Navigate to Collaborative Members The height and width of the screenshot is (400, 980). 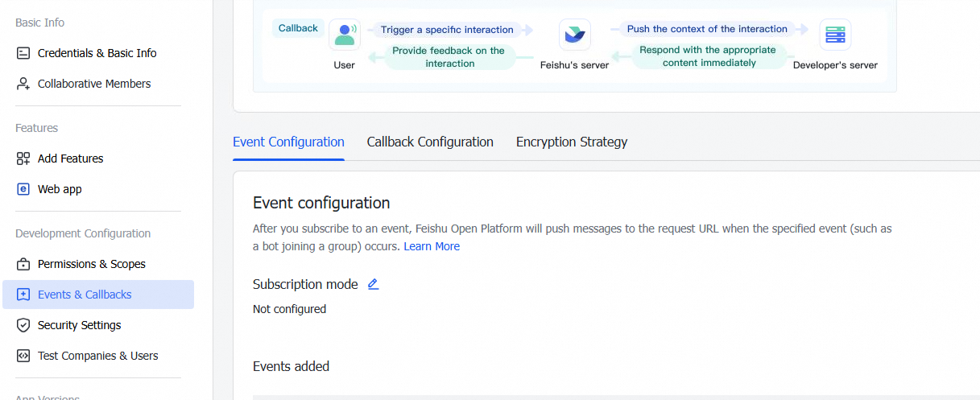click(94, 84)
